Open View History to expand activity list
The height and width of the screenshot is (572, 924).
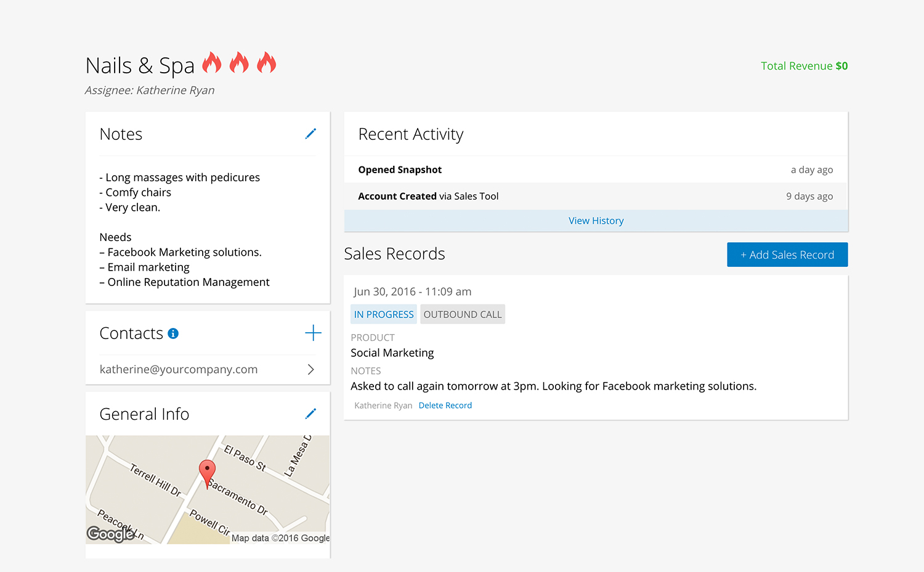[x=596, y=220]
